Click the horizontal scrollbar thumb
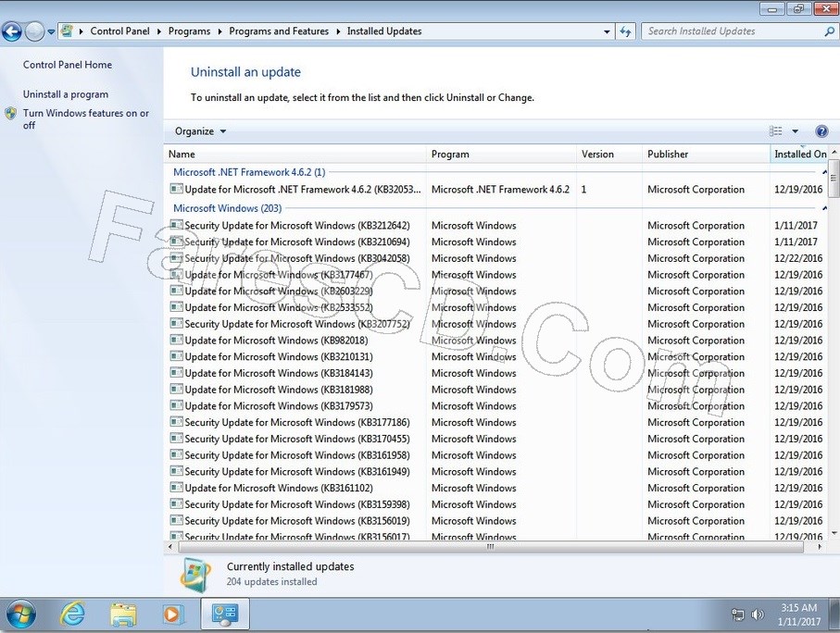The image size is (840, 633). 490,547
